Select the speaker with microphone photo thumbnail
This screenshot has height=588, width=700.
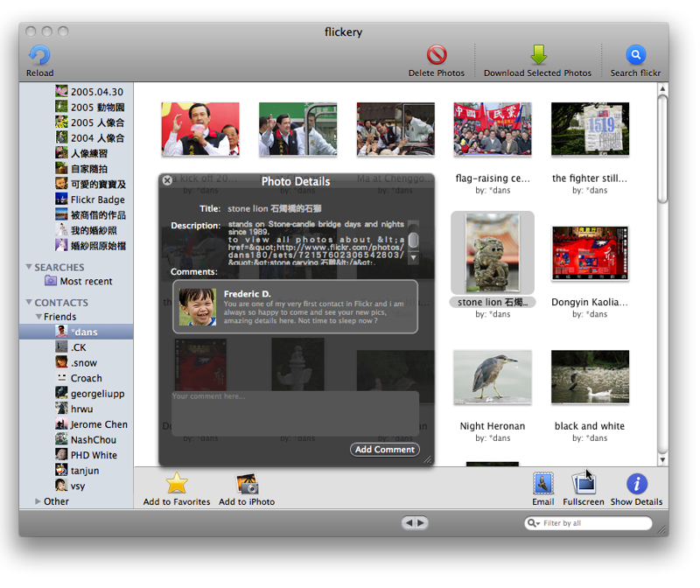[200, 129]
